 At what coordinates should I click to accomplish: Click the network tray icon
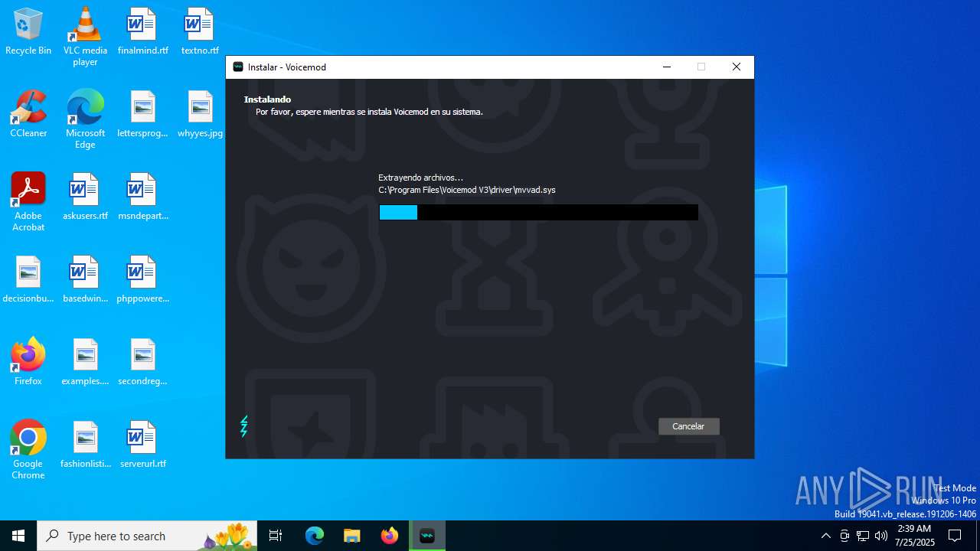point(863,536)
